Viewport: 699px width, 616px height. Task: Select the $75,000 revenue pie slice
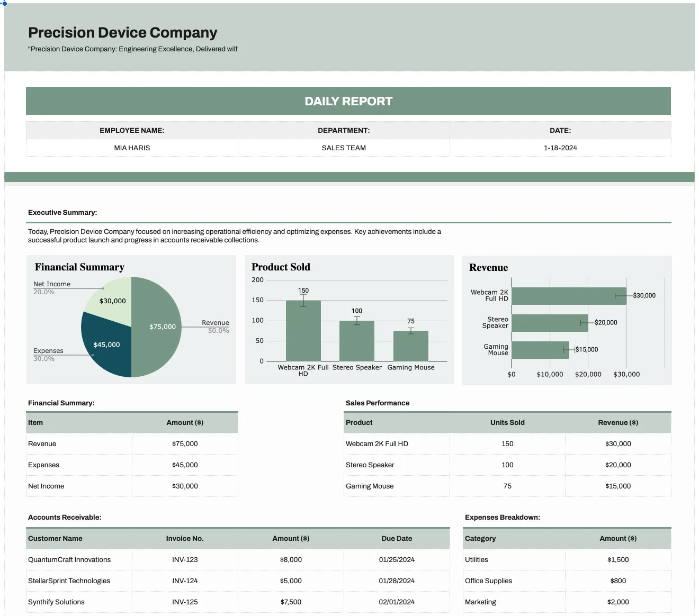(x=159, y=327)
